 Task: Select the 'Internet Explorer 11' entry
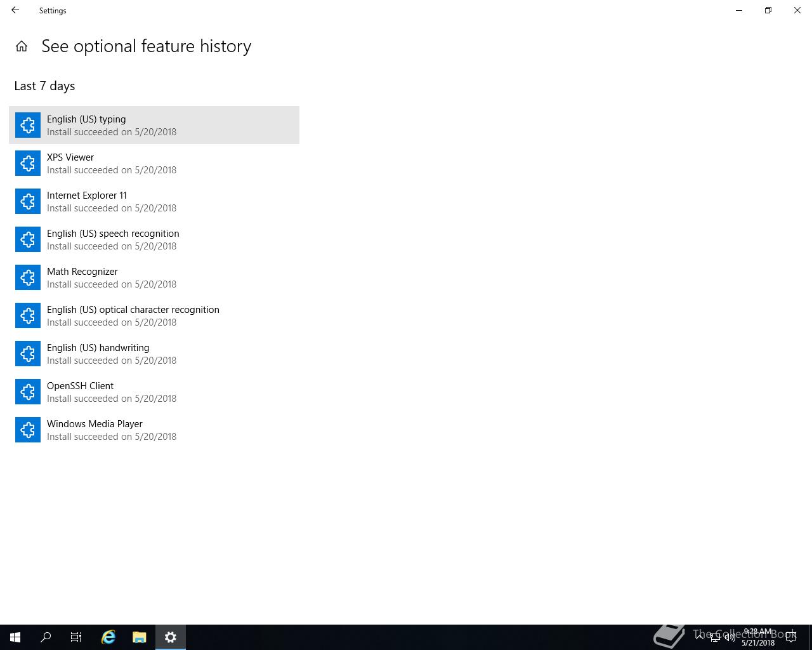154,201
